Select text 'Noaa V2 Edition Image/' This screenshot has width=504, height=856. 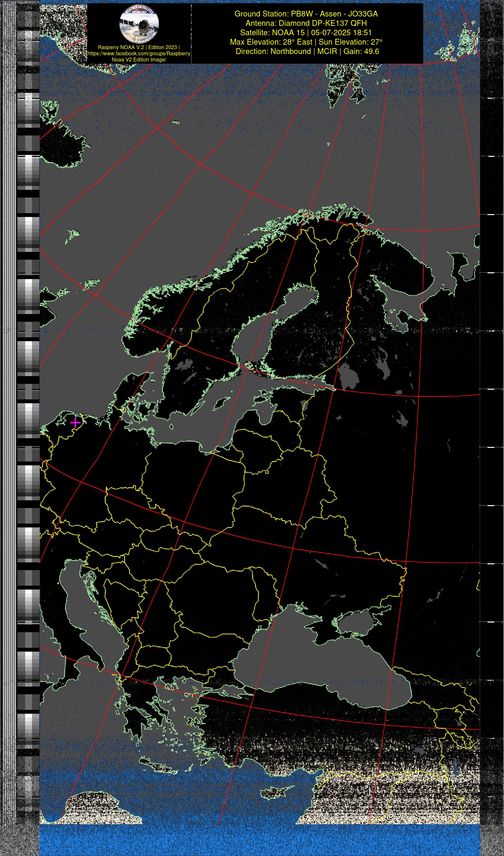(x=139, y=60)
